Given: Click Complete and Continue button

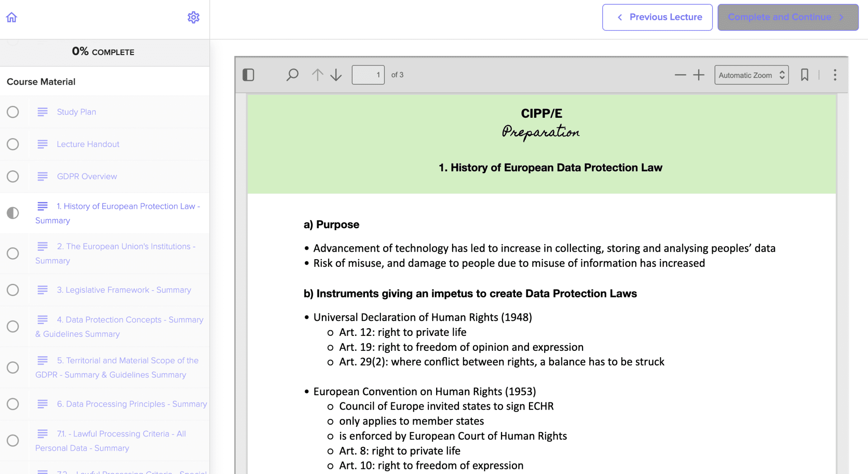Looking at the screenshot, I should click(788, 17).
